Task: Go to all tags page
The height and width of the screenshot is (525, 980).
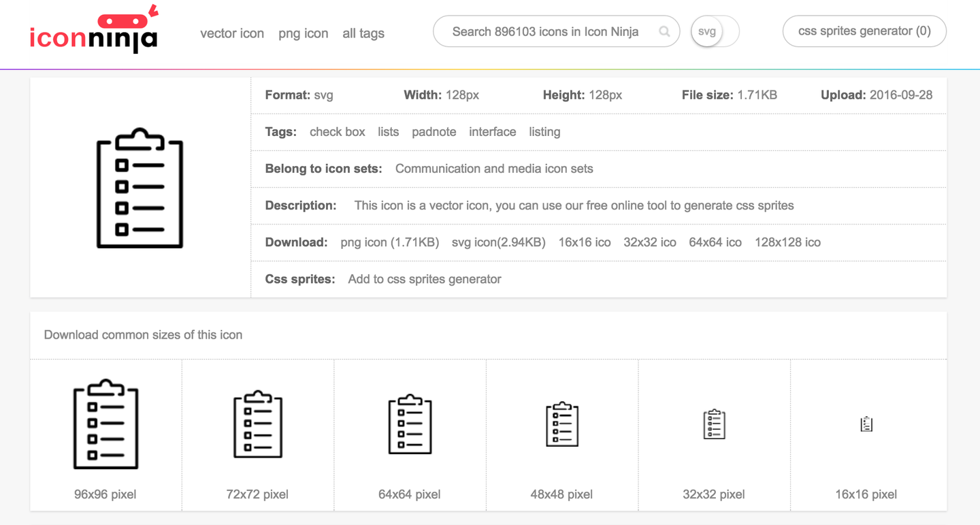Action: [x=363, y=33]
